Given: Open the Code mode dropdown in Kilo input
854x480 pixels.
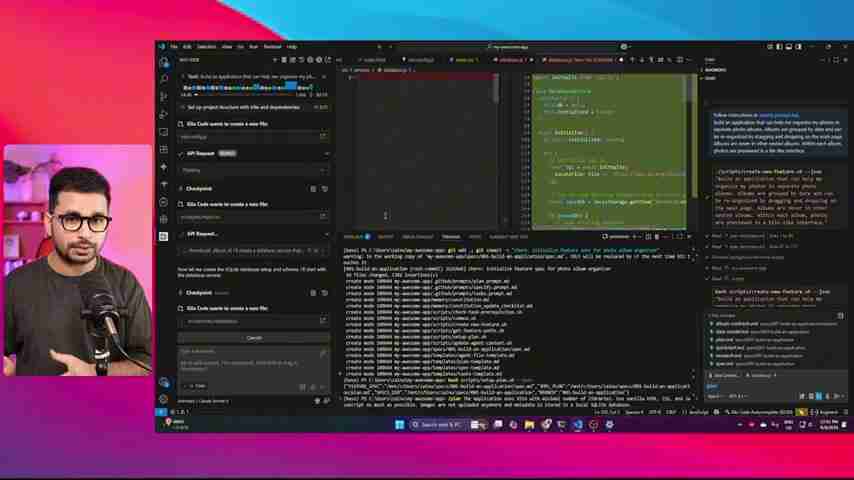Looking at the screenshot, I should 195,386.
